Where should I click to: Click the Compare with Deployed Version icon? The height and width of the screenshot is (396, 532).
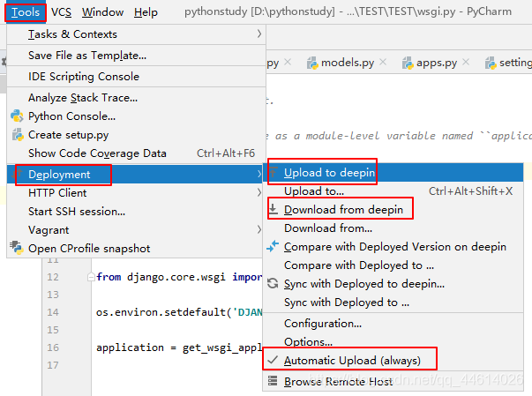[x=273, y=246]
